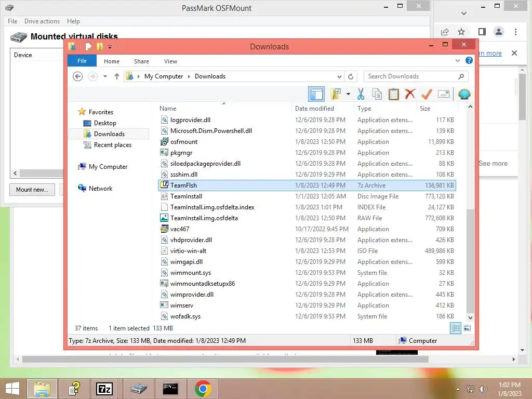Open OSFMount Help menu
The image size is (532, 399).
click(73, 21)
